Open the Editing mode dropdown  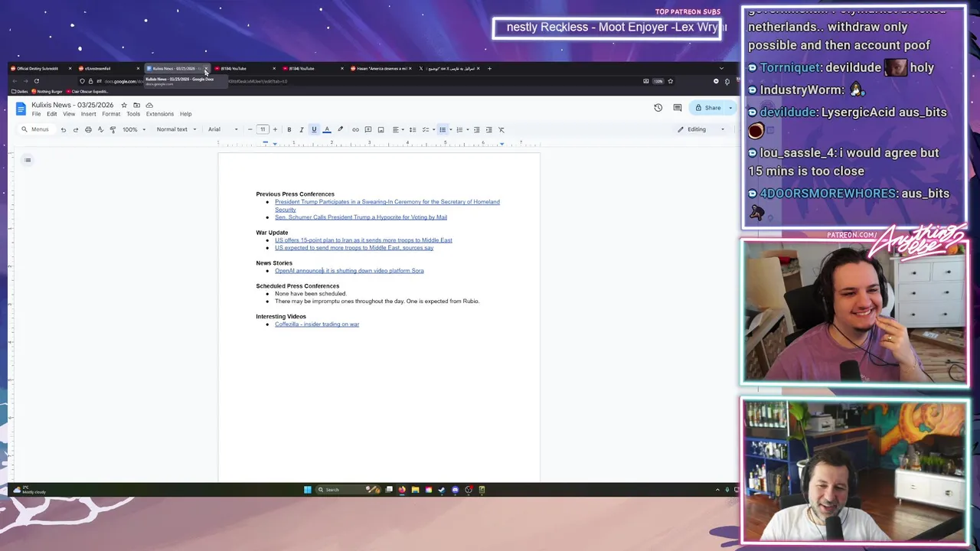click(x=701, y=129)
